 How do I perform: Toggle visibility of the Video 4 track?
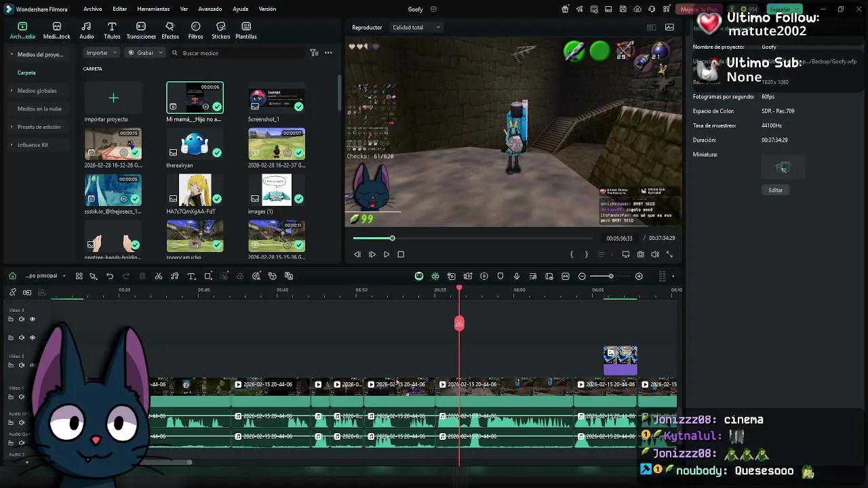32,319
